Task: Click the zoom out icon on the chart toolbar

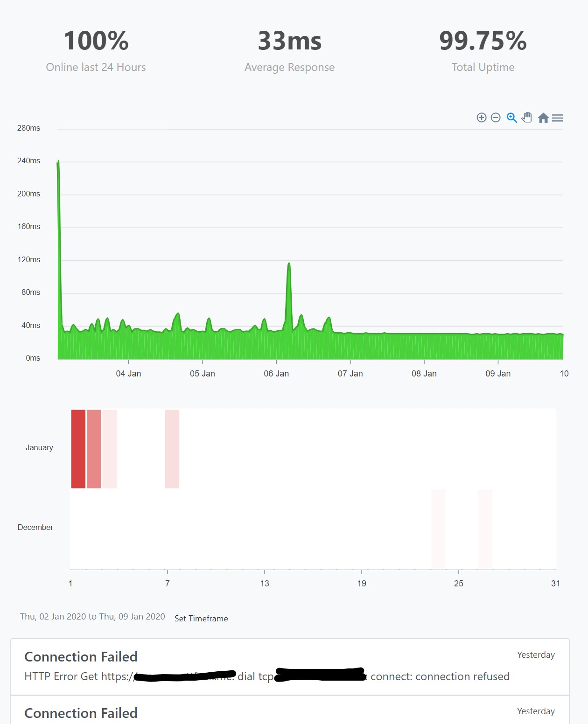Action: (495, 118)
